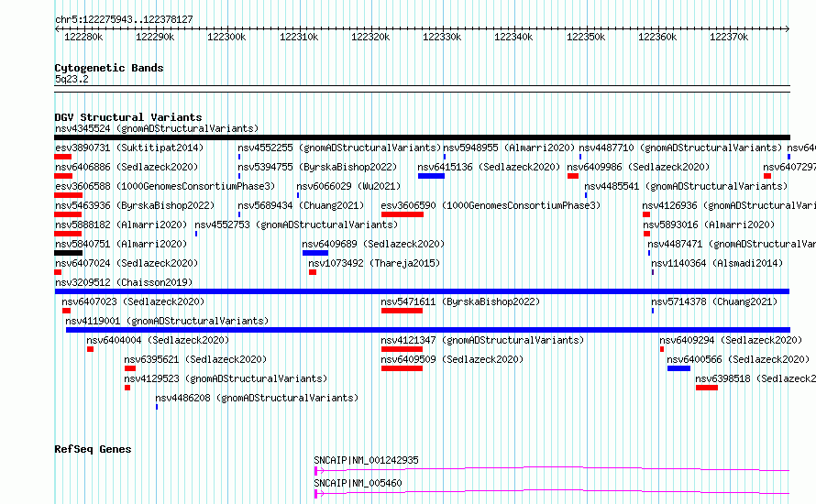Click the blue bar under nsv6415136
The width and height of the screenshot is (816, 504).
(431, 176)
